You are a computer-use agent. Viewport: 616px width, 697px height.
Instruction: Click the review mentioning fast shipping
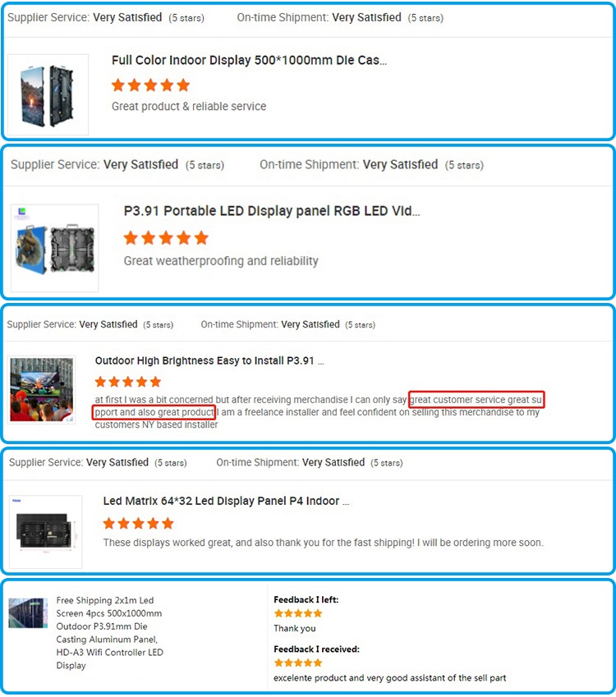(324, 543)
